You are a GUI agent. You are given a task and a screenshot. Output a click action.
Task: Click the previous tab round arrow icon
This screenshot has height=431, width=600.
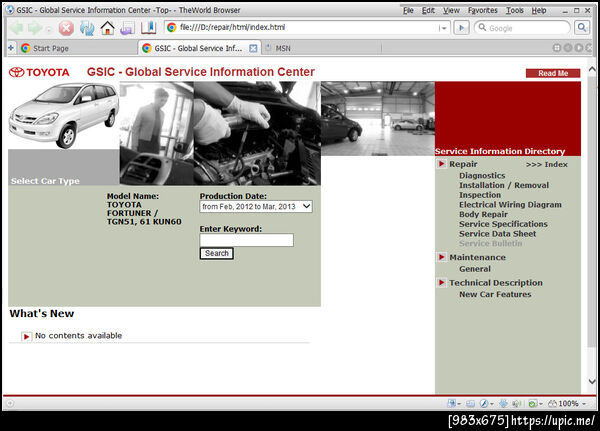(568, 48)
